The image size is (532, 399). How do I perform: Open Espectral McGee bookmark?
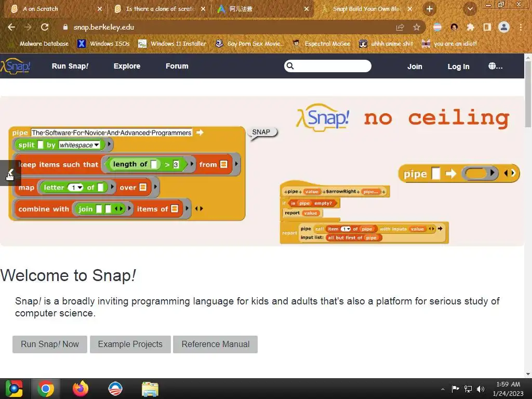tap(322, 44)
